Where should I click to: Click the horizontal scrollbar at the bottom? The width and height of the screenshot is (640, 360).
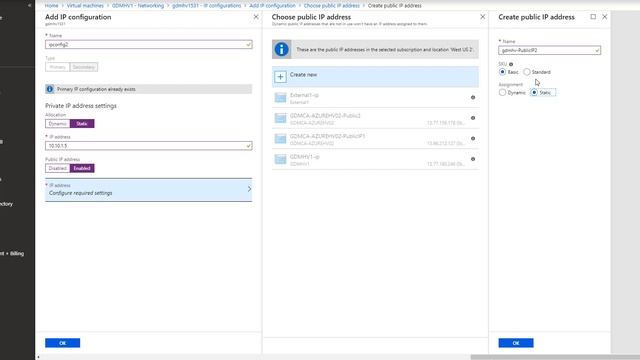pos(555,357)
